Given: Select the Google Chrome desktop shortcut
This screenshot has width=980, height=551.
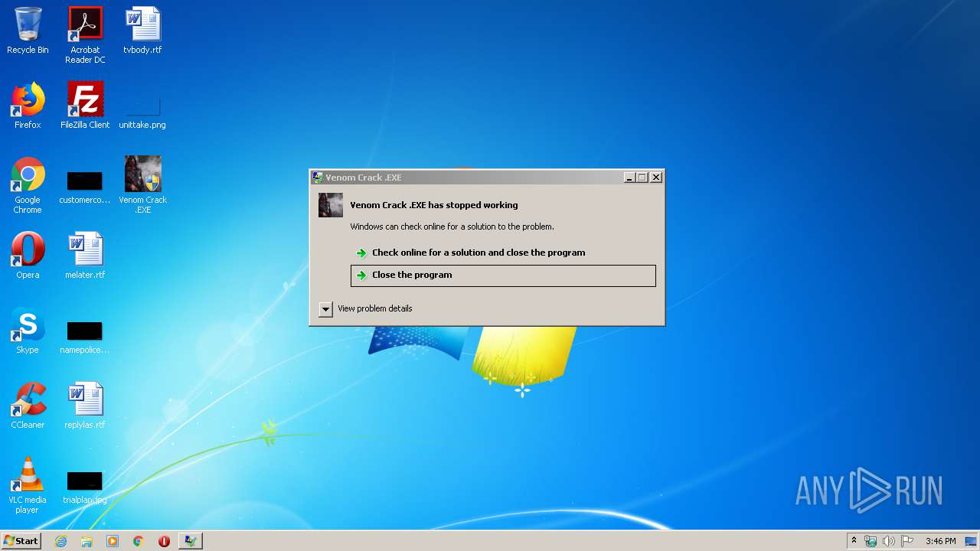Looking at the screenshot, I should [28, 185].
